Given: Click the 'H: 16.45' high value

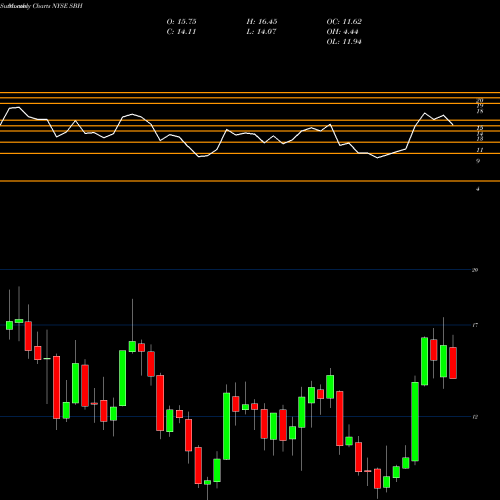Looking at the screenshot, I should coord(262,22).
